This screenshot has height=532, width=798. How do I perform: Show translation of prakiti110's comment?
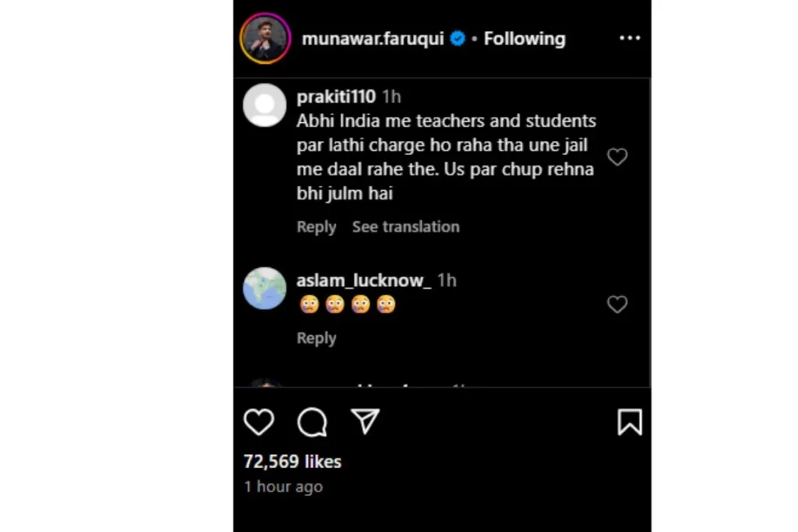405,227
